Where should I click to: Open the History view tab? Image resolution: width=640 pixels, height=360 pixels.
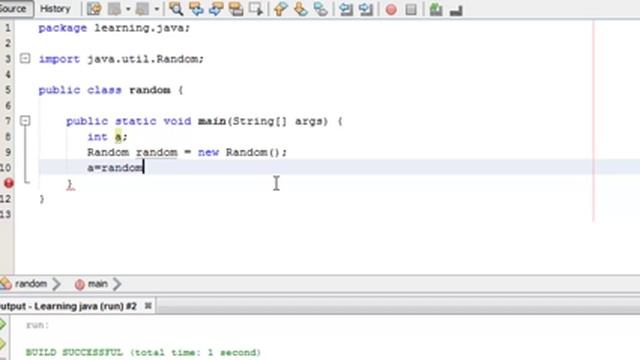click(55, 8)
